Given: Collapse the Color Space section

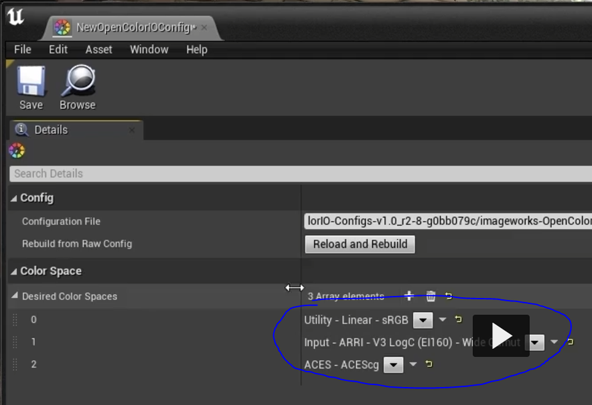Looking at the screenshot, I should (14, 271).
